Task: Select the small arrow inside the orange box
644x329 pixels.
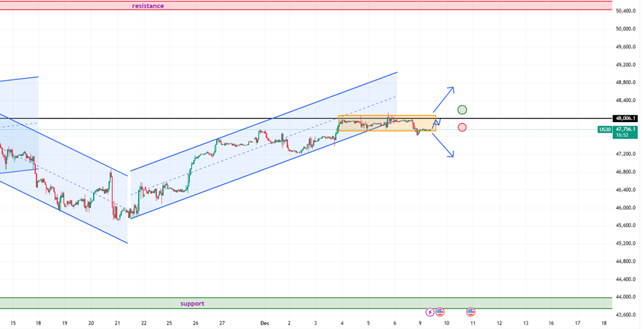Action: (436, 125)
